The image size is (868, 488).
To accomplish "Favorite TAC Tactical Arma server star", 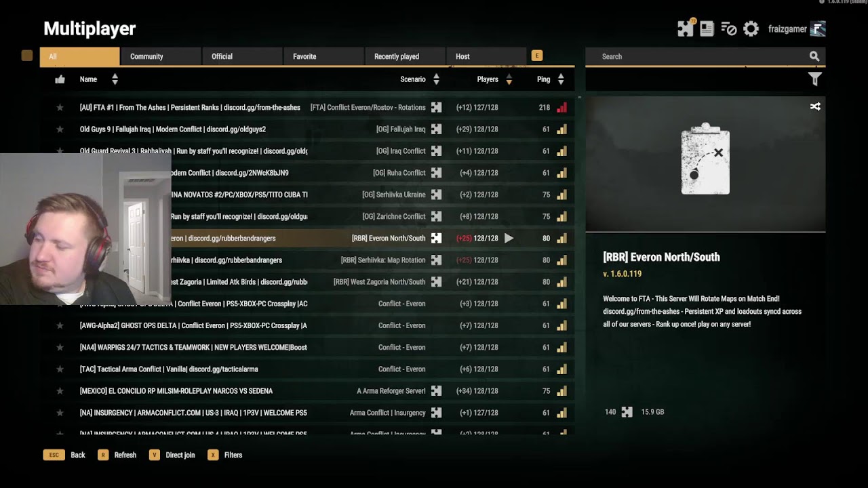I will (60, 369).
